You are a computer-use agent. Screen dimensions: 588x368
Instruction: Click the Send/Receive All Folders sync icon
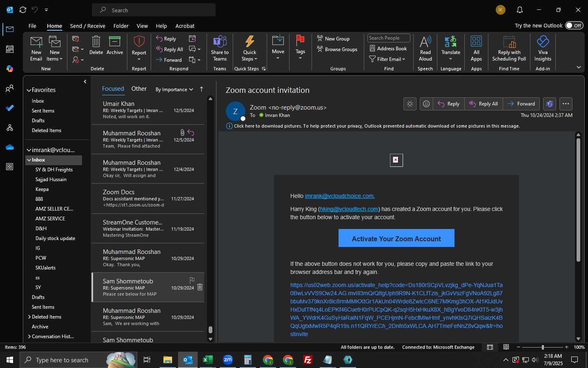click(23, 10)
